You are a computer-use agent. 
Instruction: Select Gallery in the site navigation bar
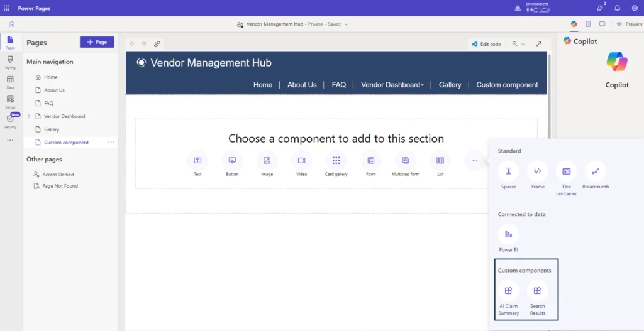pos(450,85)
